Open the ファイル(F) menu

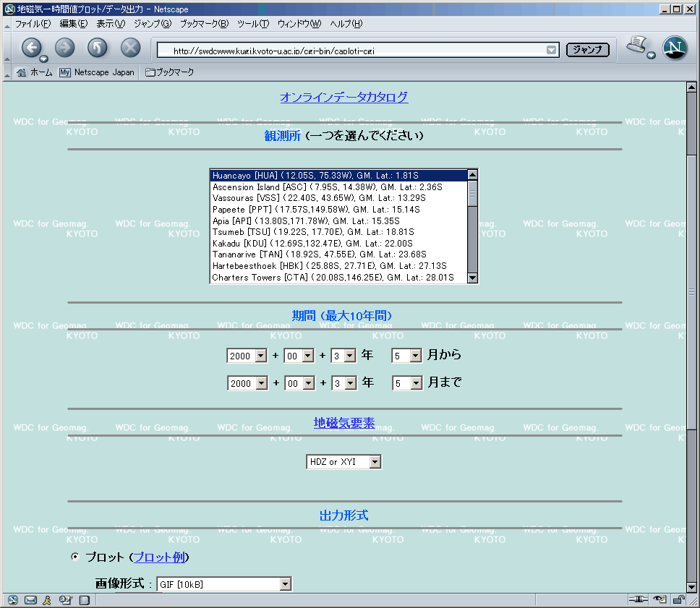pos(33,24)
